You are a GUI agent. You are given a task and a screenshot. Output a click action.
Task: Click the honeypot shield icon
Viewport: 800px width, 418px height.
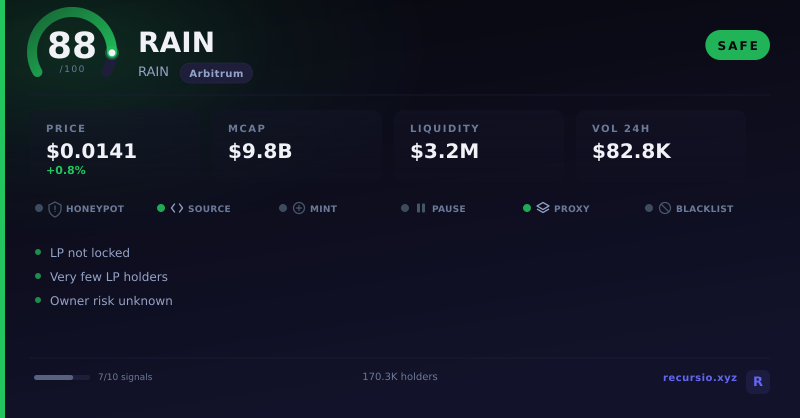point(55,209)
